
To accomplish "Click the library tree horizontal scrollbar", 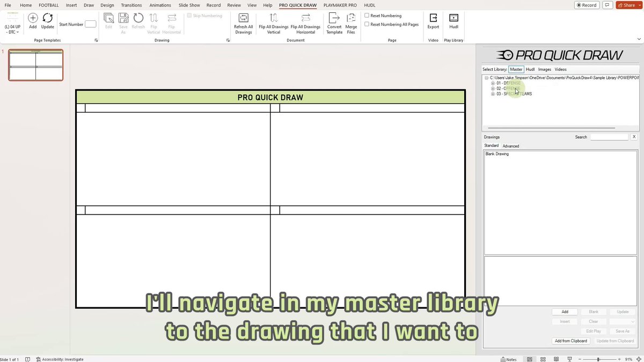I will [x=551, y=128].
